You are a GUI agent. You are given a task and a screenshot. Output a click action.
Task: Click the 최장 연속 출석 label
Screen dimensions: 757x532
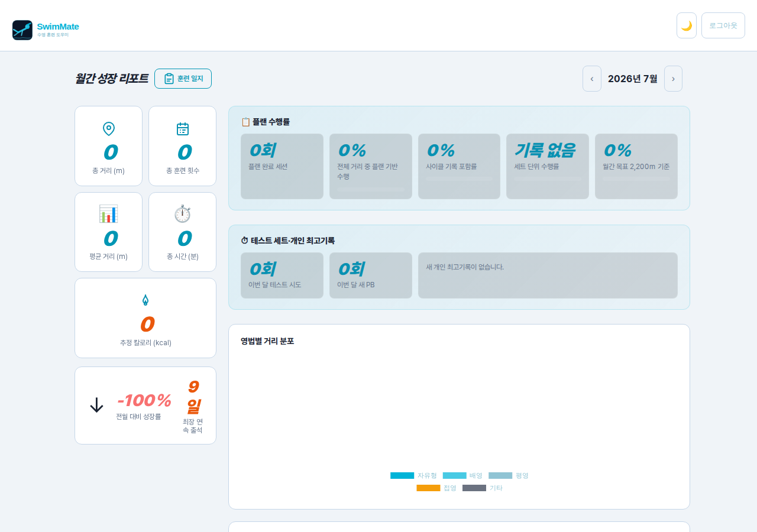193,426
